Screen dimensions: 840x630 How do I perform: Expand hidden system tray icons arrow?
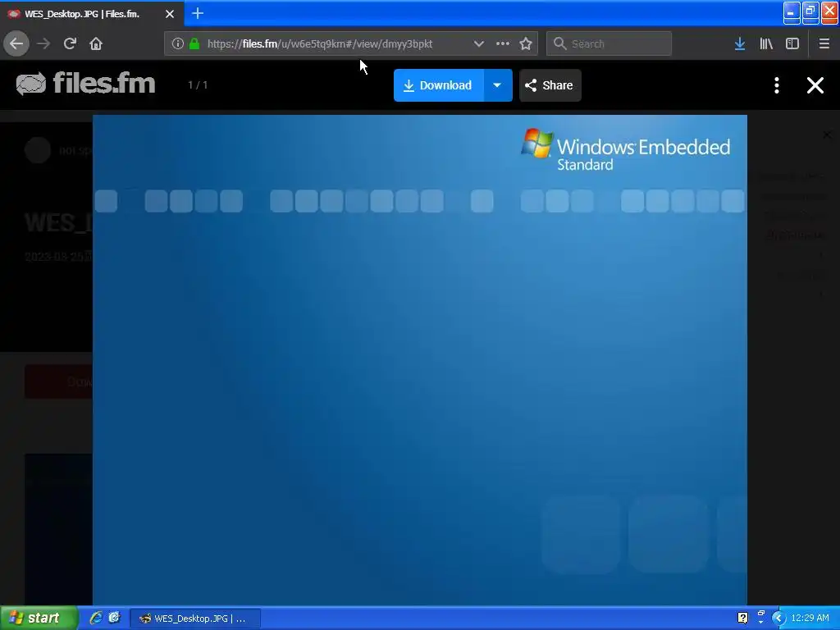coord(778,619)
